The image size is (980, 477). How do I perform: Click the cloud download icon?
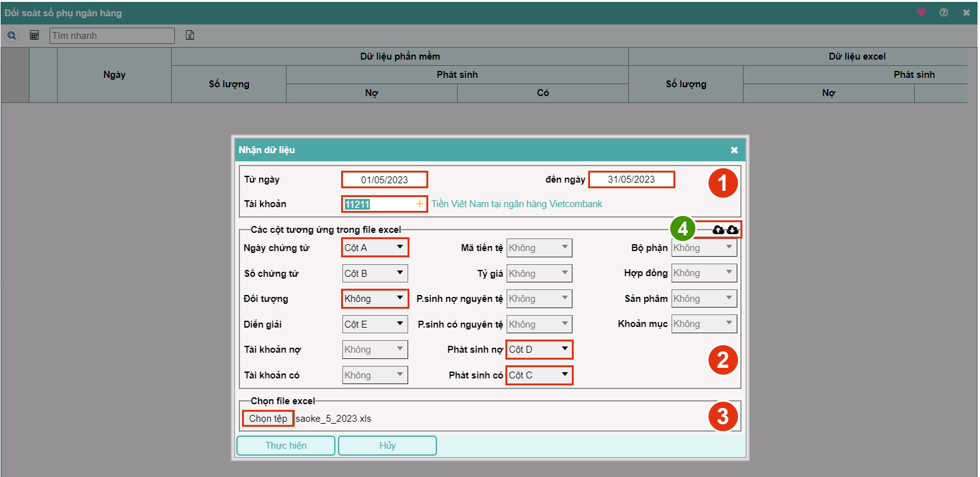tap(732, 230)
